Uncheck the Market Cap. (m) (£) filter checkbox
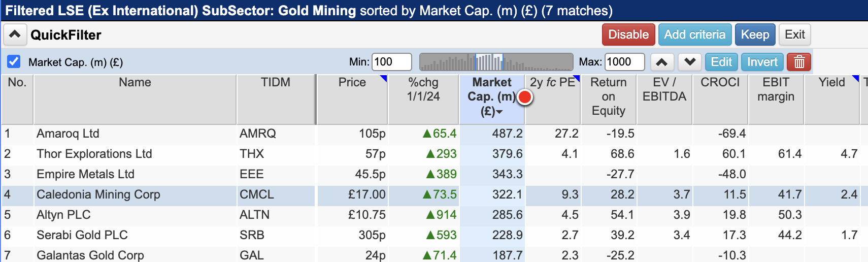The width and height of the screenshot is (868, 262). (14, 62)
